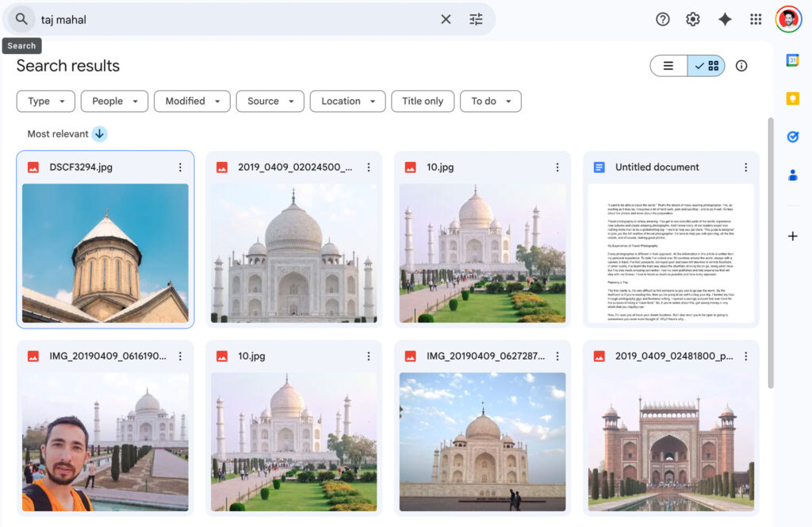Click the Drive settings gear icon

(x=693, y=19)
